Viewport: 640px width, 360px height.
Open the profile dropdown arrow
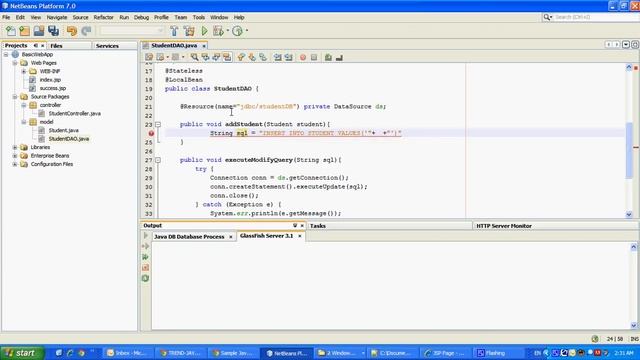[x=247, y=31]
